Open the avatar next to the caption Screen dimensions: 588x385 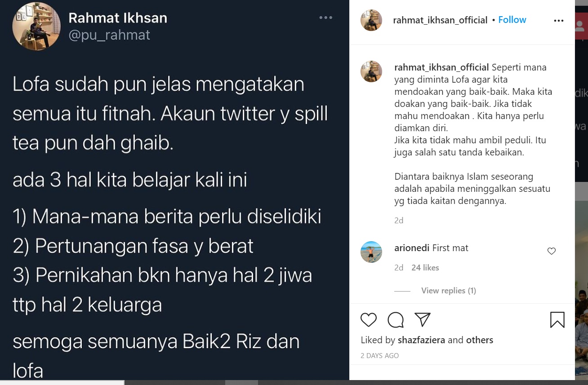click(371, 71)
